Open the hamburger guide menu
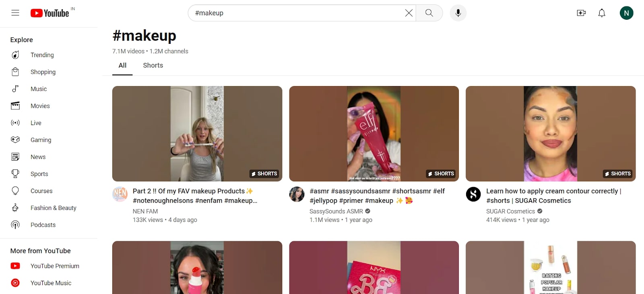Image resolution: width=644 pixels, height=294 pixels. click(15, 13)
